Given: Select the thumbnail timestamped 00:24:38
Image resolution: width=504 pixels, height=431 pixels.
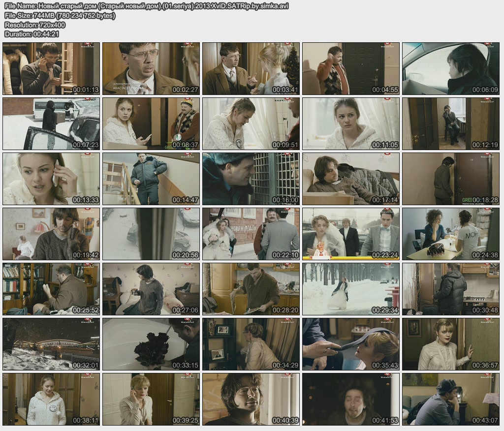Looking at the screenshot, I should click(x=450, y=234).
